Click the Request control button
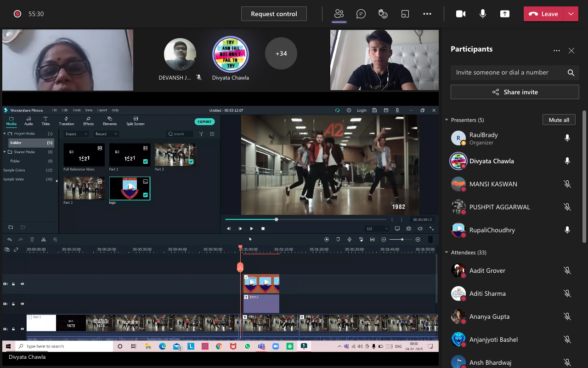 click(x=274, y=14)
